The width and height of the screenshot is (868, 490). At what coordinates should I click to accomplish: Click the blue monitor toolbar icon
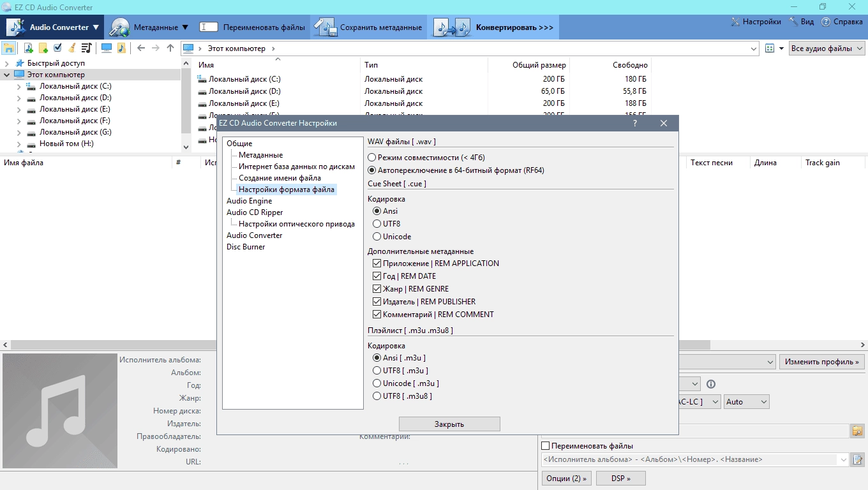click(107, 48)
